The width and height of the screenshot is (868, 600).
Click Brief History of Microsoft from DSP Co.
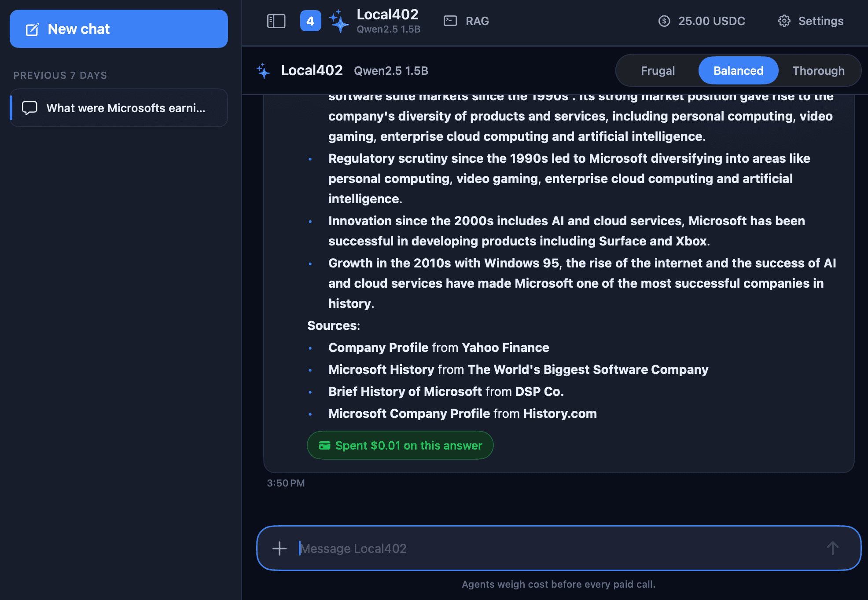coord(446,391)
